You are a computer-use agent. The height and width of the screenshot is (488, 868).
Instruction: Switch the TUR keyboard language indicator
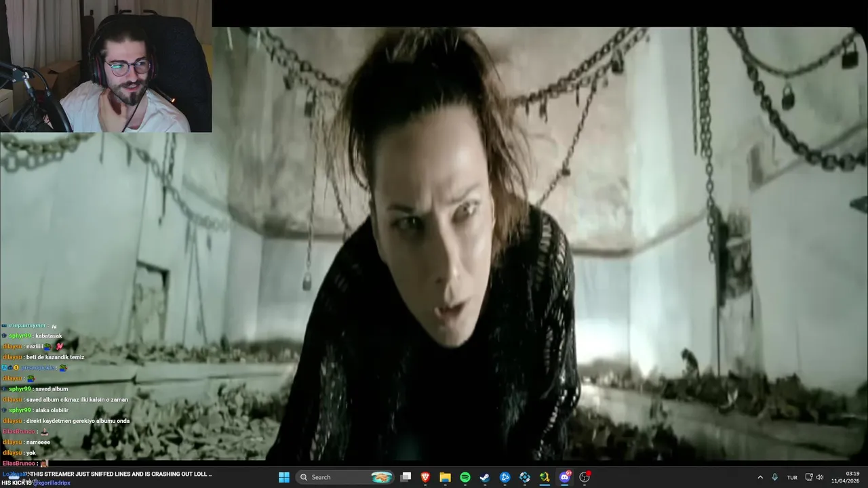792,477
